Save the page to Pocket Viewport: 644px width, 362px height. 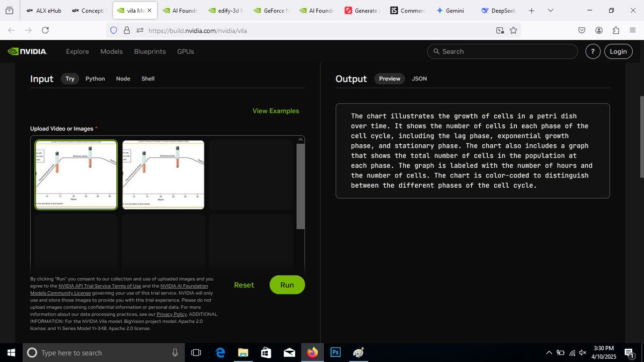point(581,31)
